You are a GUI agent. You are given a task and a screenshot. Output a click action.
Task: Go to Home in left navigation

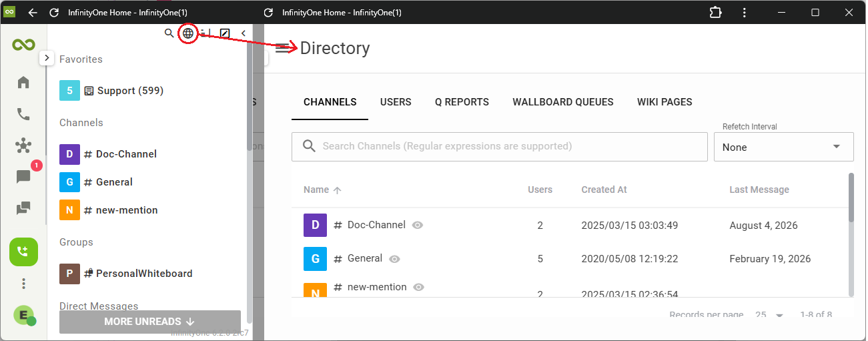tap(23, 82)
